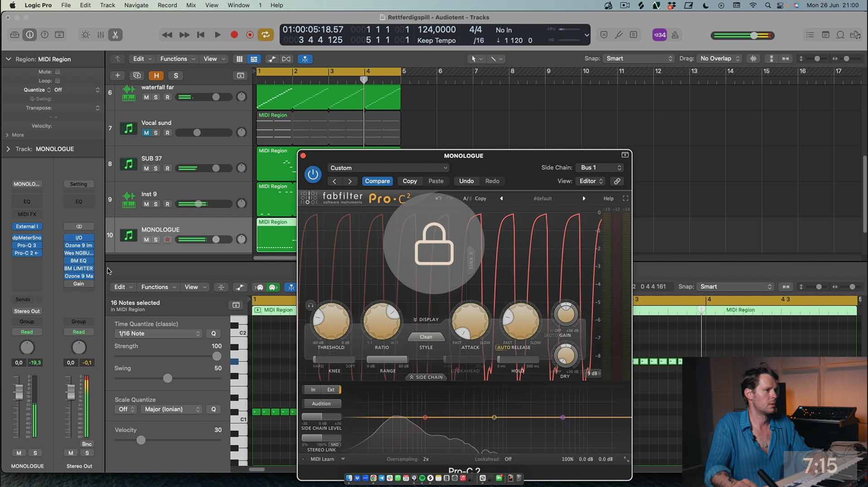
Task: Open the Time Quantize 1/16 Note dropdown
Action: [158, 334]
